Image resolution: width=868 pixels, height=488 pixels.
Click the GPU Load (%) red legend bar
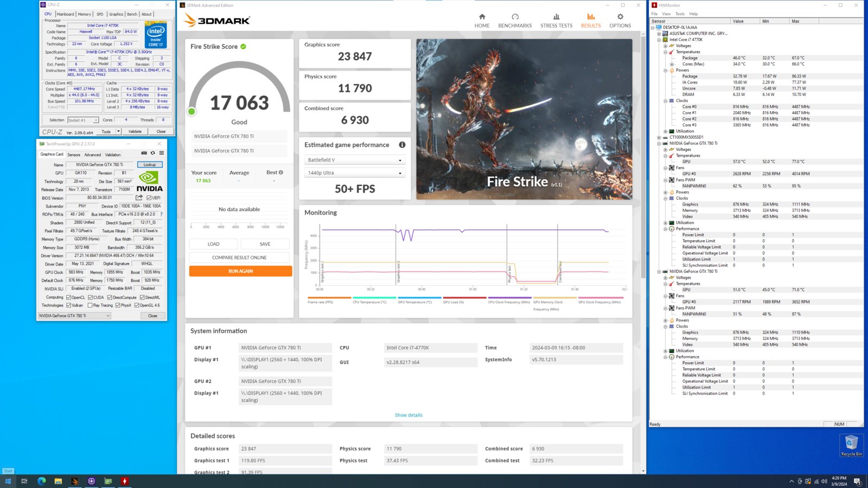(464, 298)
